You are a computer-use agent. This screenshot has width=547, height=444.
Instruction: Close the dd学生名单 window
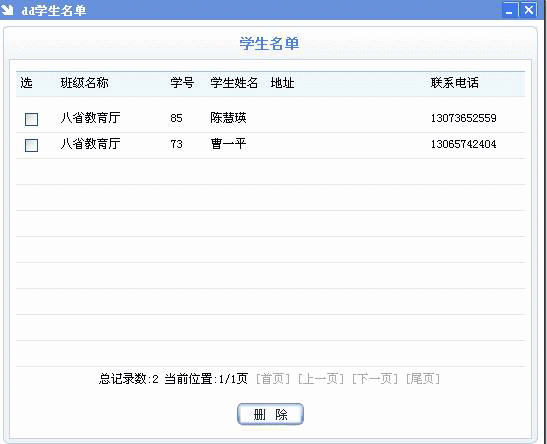pyautogui.click(x=529, y=9)
